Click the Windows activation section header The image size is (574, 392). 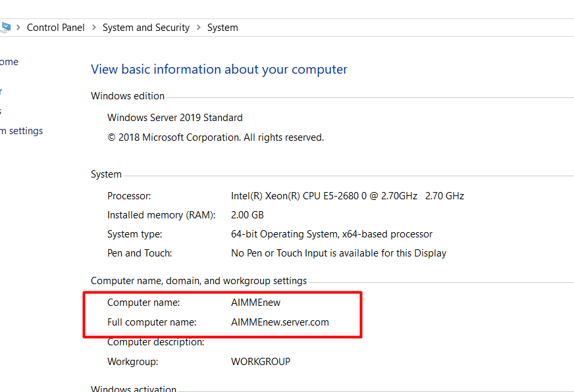tap(133, 389)
